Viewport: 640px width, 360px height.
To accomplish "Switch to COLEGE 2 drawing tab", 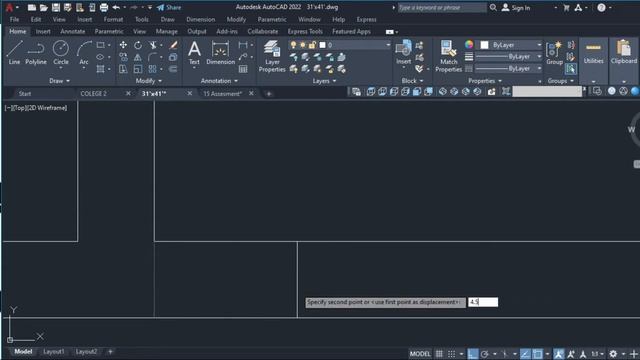I will (93, 93).
